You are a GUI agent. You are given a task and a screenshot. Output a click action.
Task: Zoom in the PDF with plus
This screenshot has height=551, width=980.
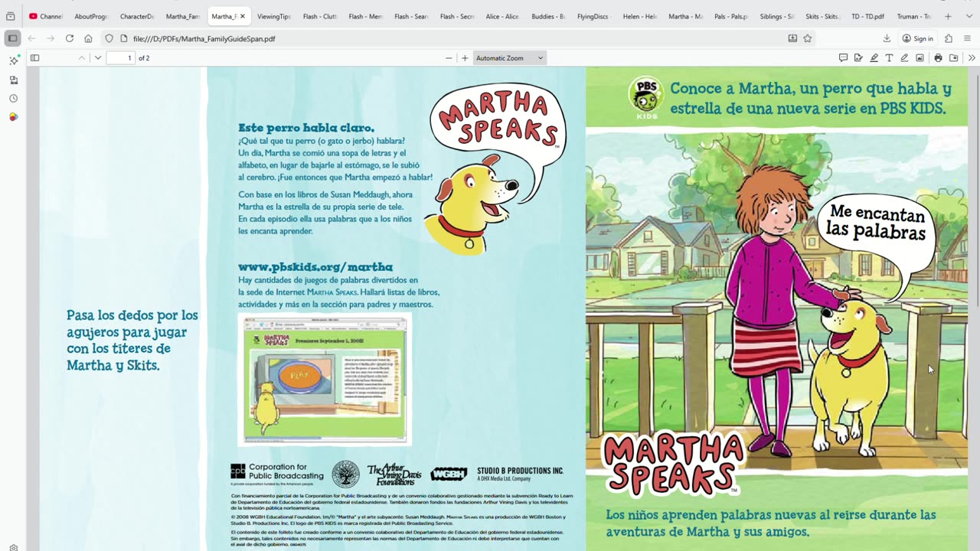(465, 58)
